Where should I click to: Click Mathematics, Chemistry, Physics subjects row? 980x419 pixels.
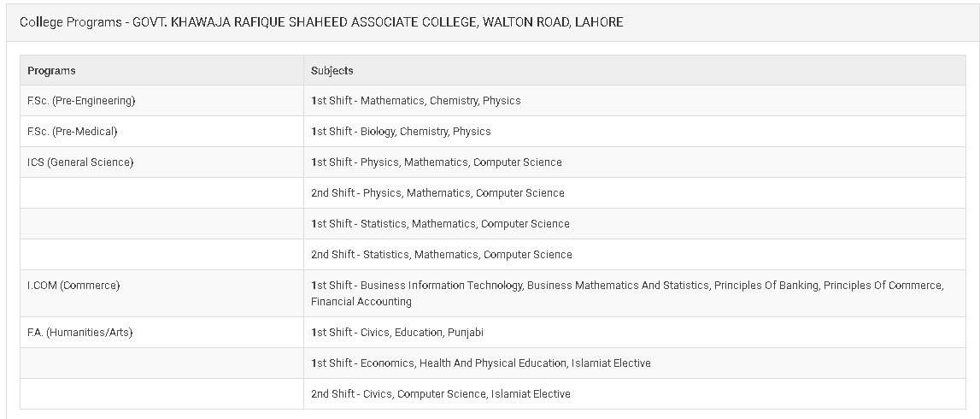[x=634, y=101]
